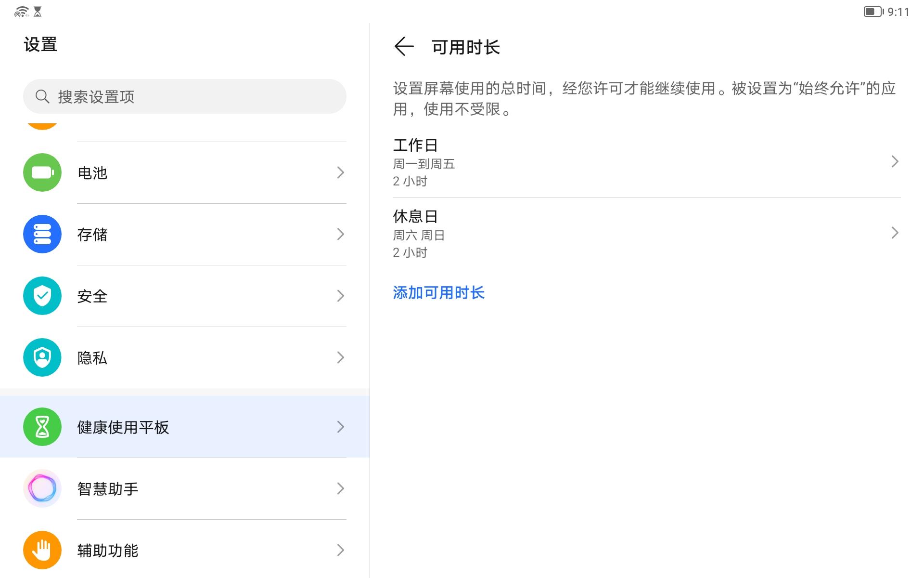Expand the 工作日 (Weekday) settings chevron
This screenshot has width=924, height=578.
click(x=894, y=162)
